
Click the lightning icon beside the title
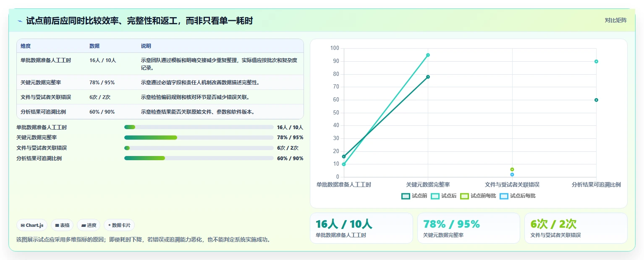[x=20, y=21]
